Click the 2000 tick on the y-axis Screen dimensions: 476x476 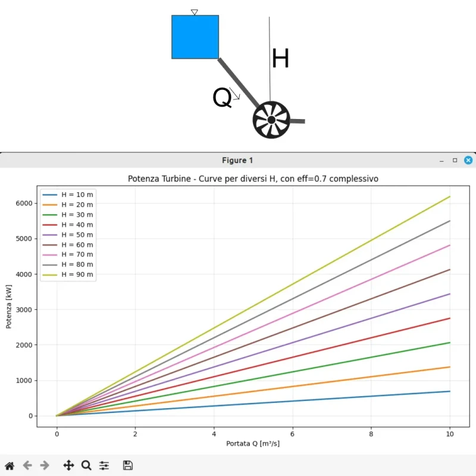tap(24, 345)
